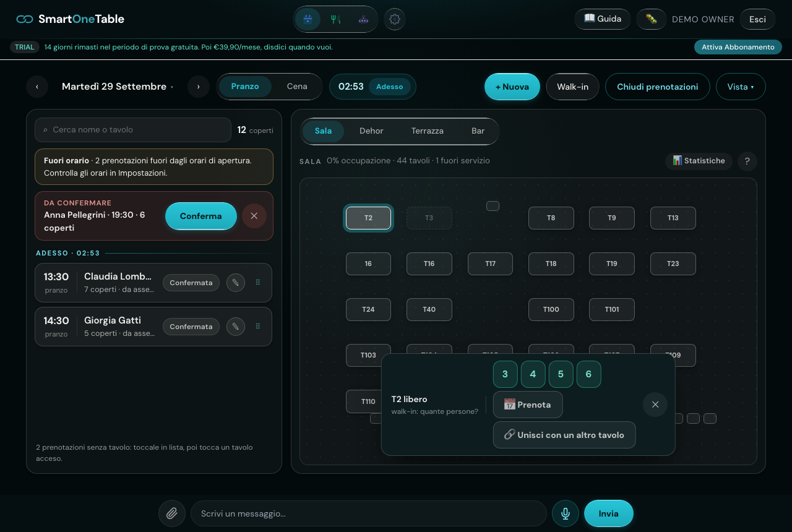
Task: Jump to now with the Adesso button
Action: [390, 87]
